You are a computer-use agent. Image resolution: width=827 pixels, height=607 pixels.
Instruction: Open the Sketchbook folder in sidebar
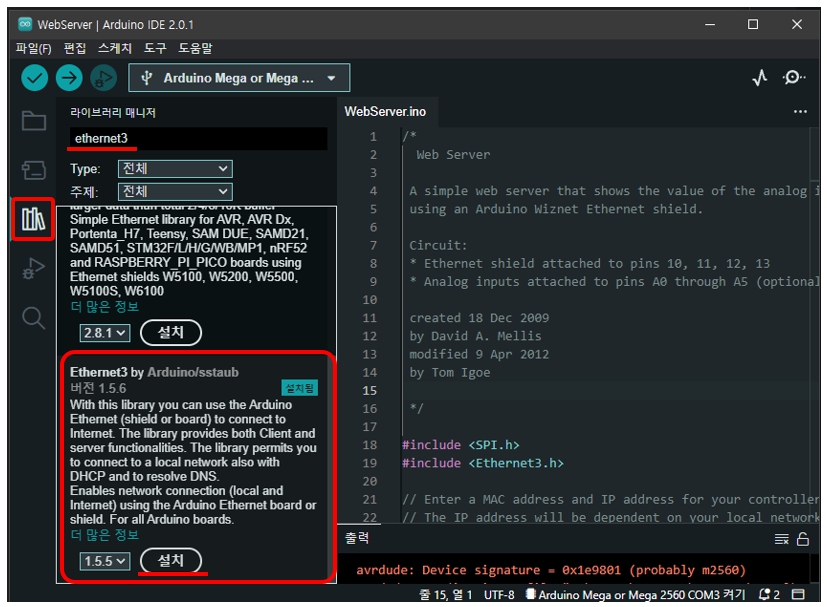[x=34, y=121]
